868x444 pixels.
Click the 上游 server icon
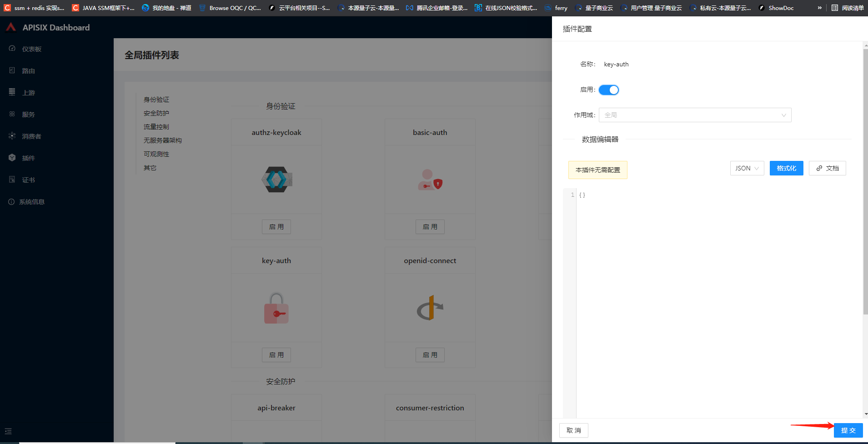click(x=12, y=92)
